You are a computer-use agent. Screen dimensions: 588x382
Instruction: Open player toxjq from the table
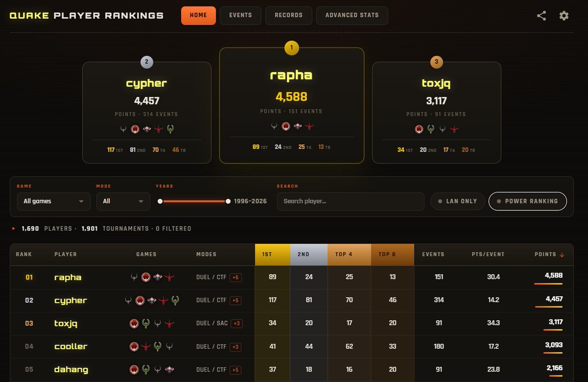66,324
